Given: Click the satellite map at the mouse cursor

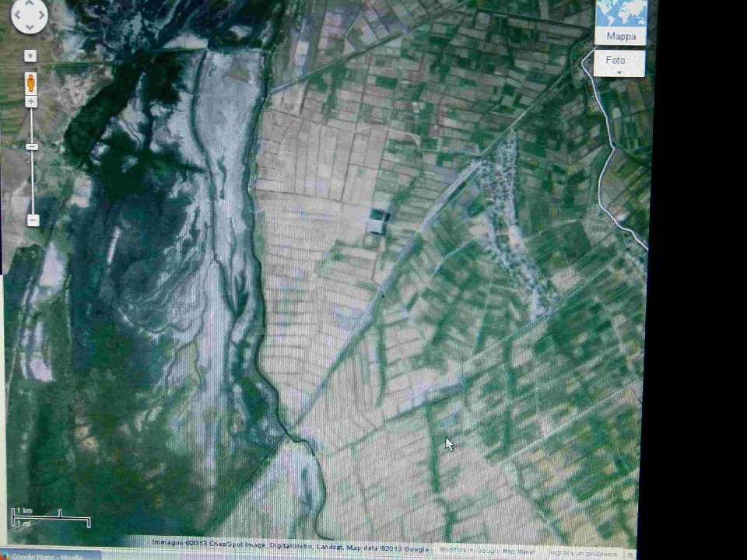Looking at the screenshot, I should pos(449,444).
